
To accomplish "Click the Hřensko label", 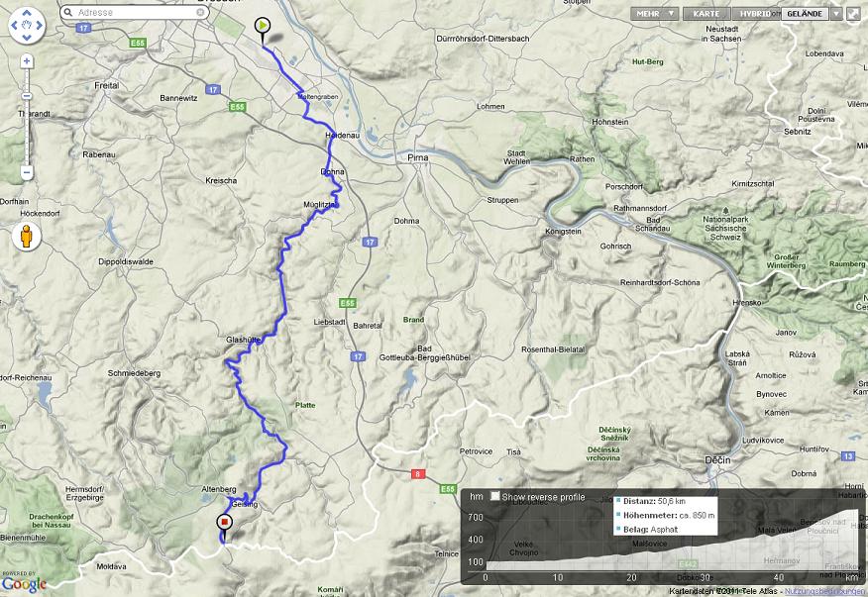I will click(x=747, y=303).
